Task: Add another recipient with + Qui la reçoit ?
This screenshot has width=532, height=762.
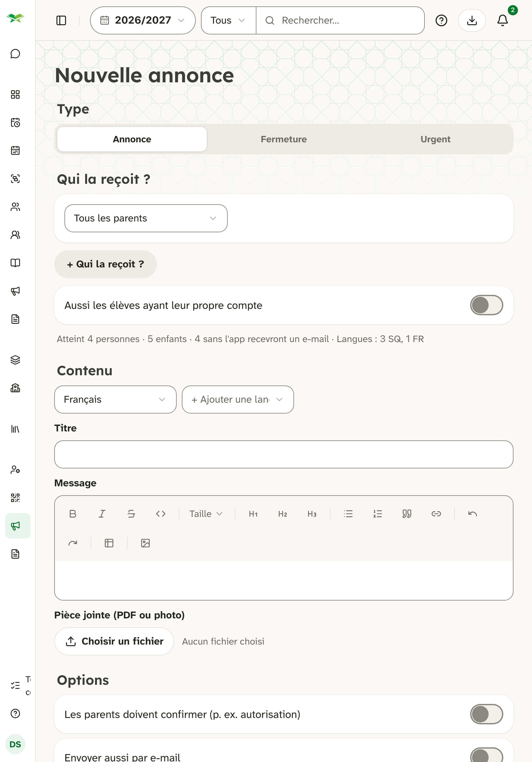Action: (x=106, y=264)
